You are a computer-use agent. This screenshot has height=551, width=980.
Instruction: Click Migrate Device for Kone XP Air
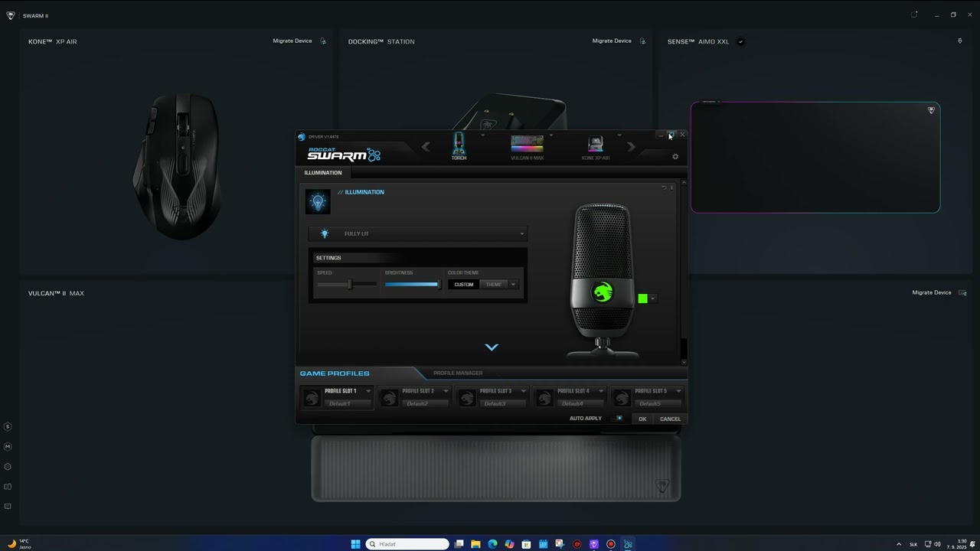pyautogui.click(x=292, y=41)
